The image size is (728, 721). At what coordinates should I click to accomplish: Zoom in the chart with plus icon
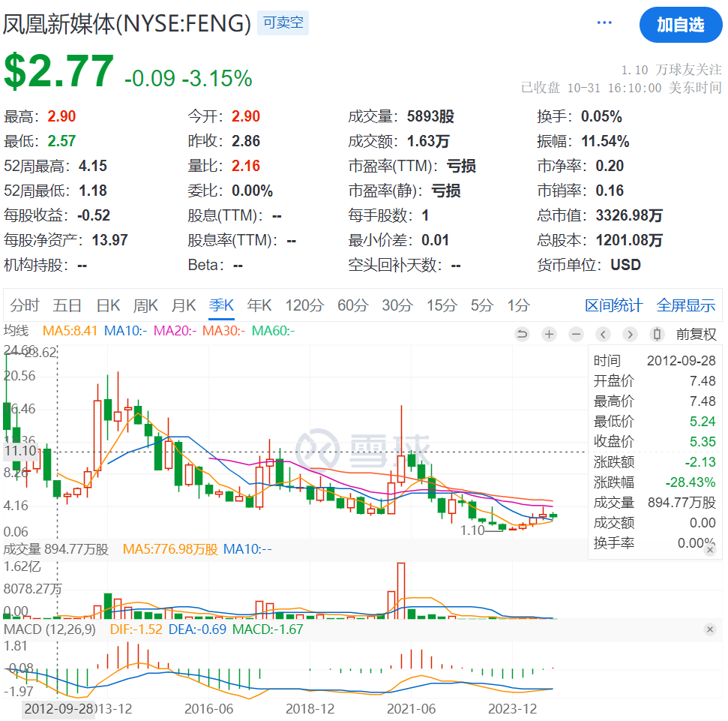(550, 334)
